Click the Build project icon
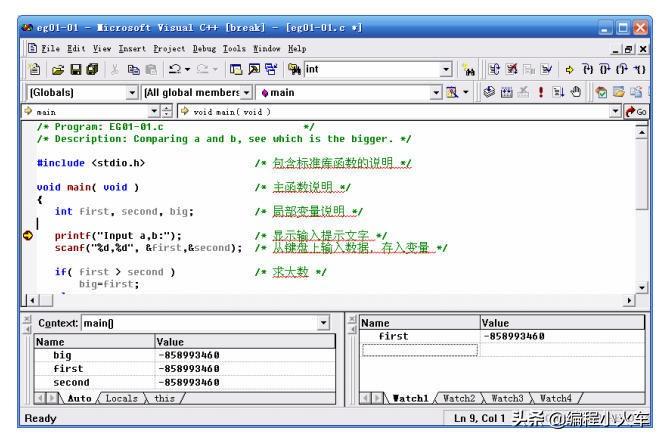Image resolution: width=662 pixels, height=440 pixels. 507,92
